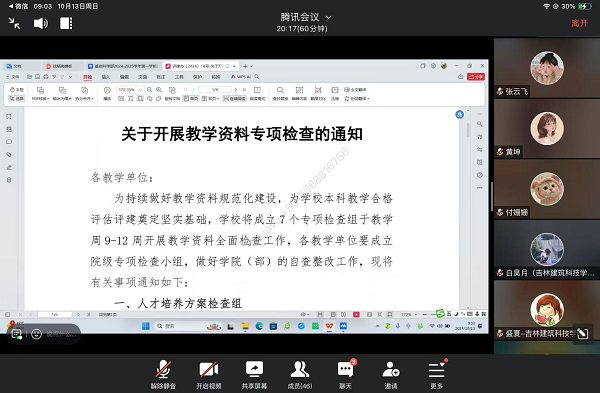The height and width of the screenshot is (393, 600).
Task: Open the bookmark panel in WPS left sidebar
Action: (x=9, y=117)
